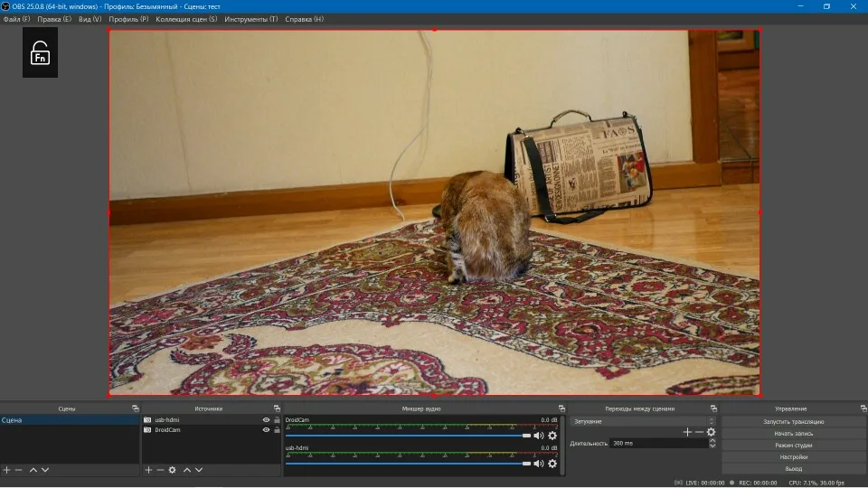Screen dimensions: 868x488
Task: Click Начать запись to start recording
Action: (793, 434)
